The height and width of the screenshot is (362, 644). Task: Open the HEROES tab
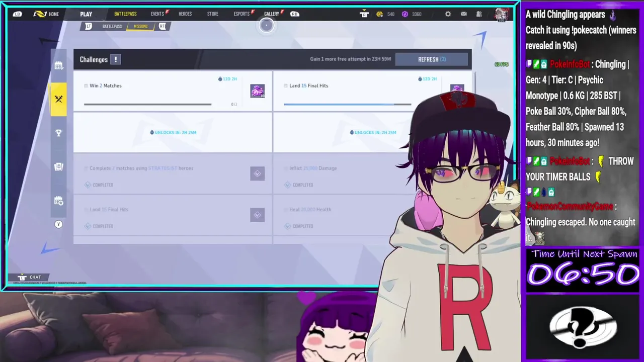[185, 14]
